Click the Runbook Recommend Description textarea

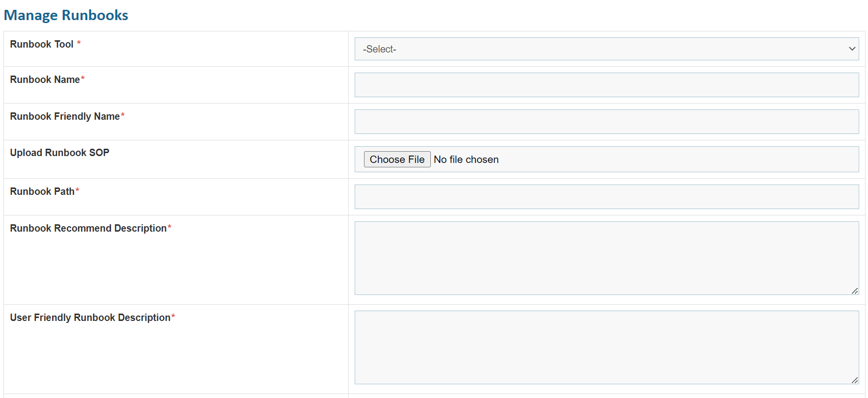pyautogui.click(x=606, y=258)
